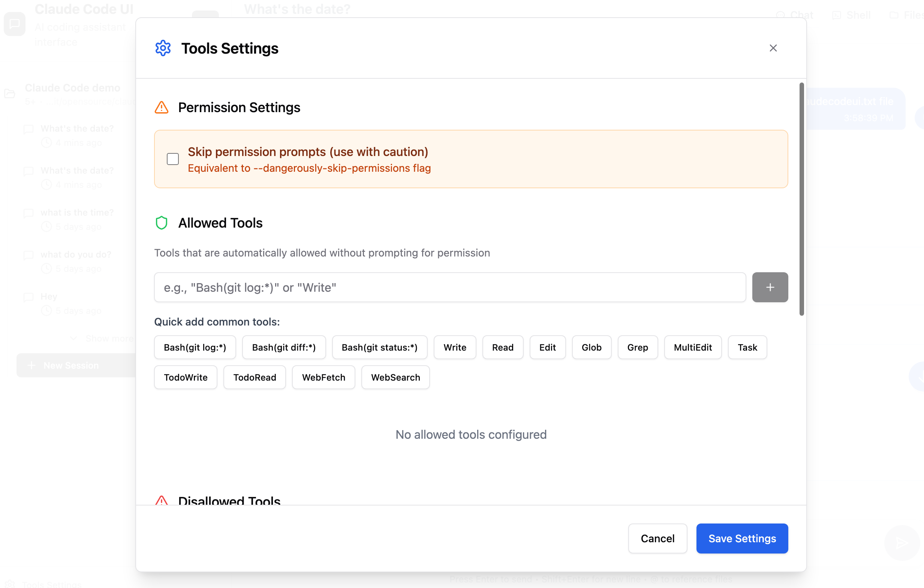Click Save Settings
Viewport: 924px width, 588px height.
pos(742,538)
